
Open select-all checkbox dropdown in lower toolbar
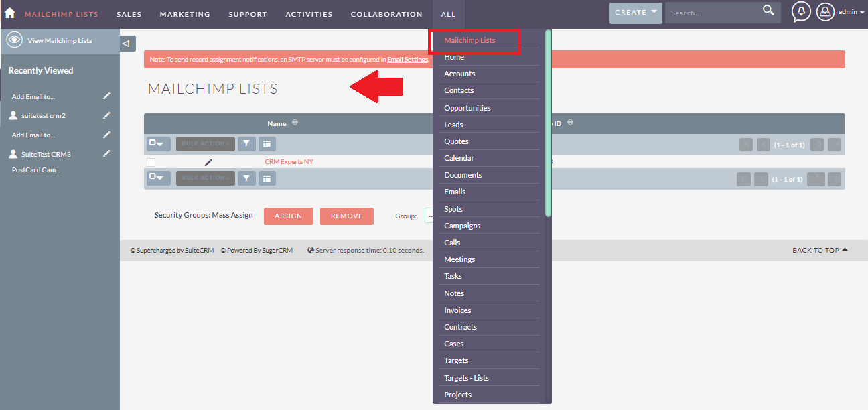[x=159, y=178]
